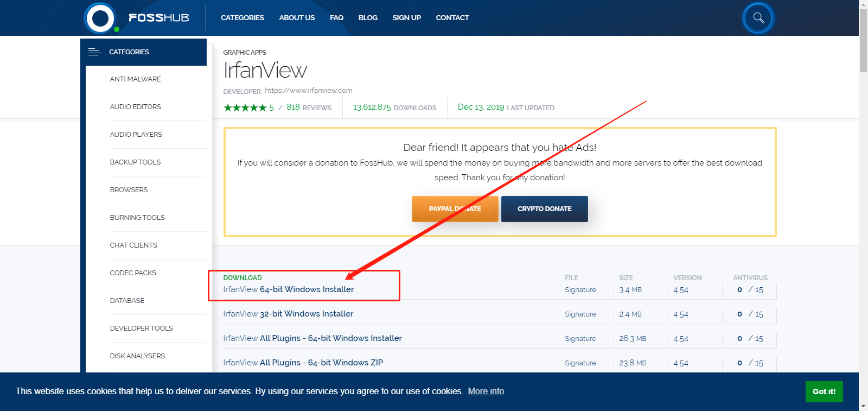Click the CRYPTO DONATE button
Viewport: 868px width, 411px height.
545,209
